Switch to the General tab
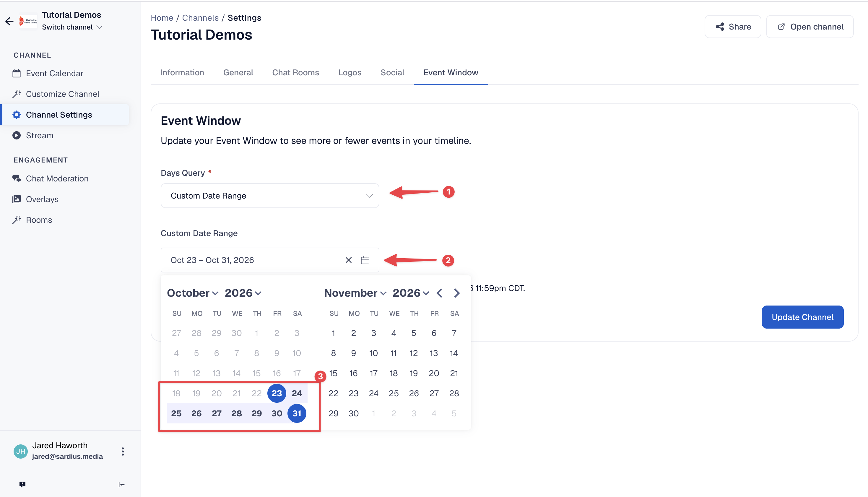The width and height of the screenshot is (868, 497). tap(238, 73)
